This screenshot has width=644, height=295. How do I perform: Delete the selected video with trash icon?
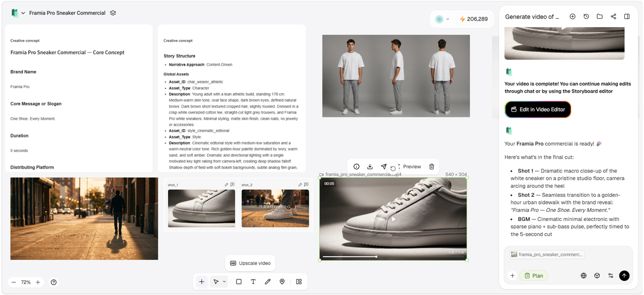[432, 167]
